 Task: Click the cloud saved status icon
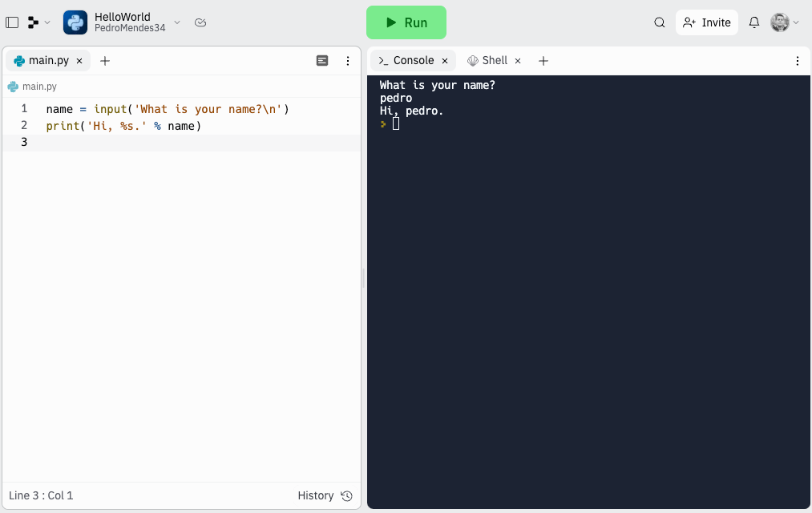coord(200,22)
